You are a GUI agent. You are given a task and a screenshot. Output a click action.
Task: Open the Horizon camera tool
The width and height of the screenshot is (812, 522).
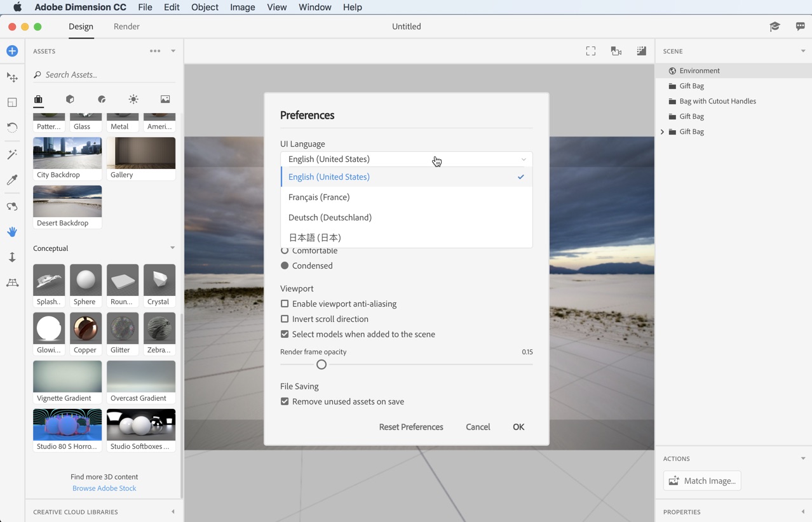click(12, 282)
